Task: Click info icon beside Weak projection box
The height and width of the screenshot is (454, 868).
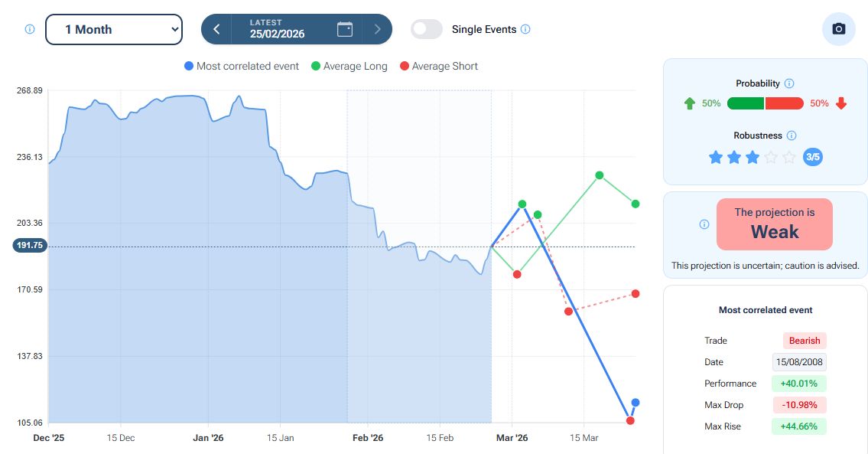Action: click(x=704, y=224)
